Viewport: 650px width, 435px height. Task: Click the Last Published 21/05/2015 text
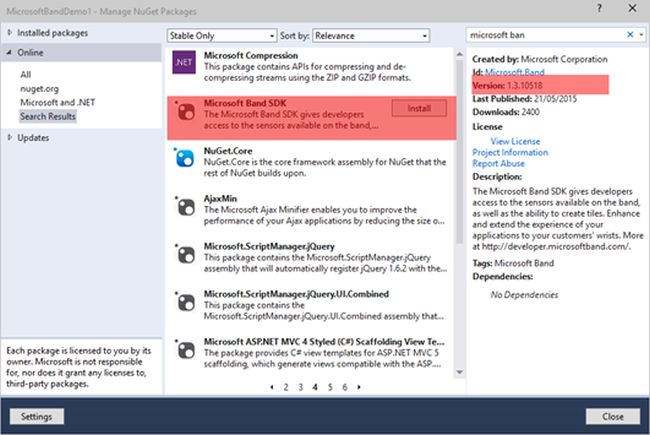pyautogui.click(x=524, y=99)
